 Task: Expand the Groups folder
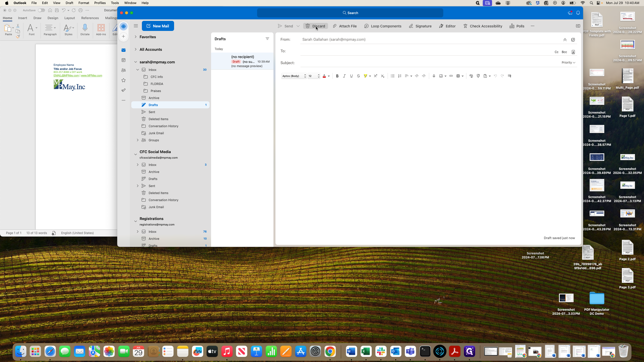pyautogui.click(x=138, y=140)
